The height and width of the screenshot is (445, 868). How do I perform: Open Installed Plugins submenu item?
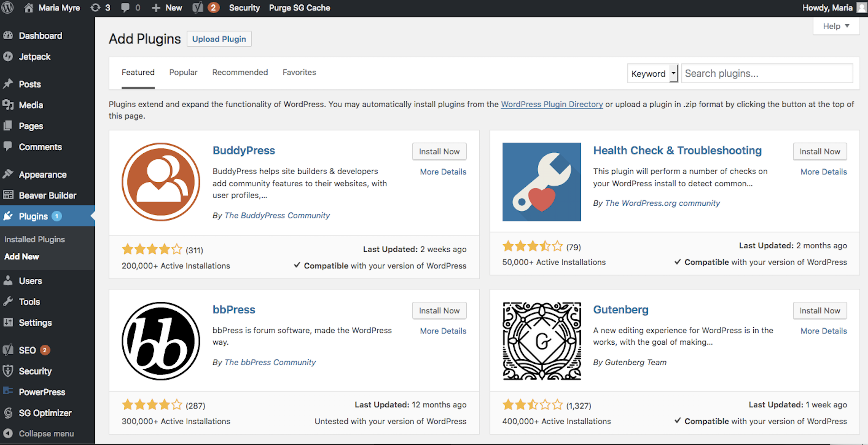34,239
